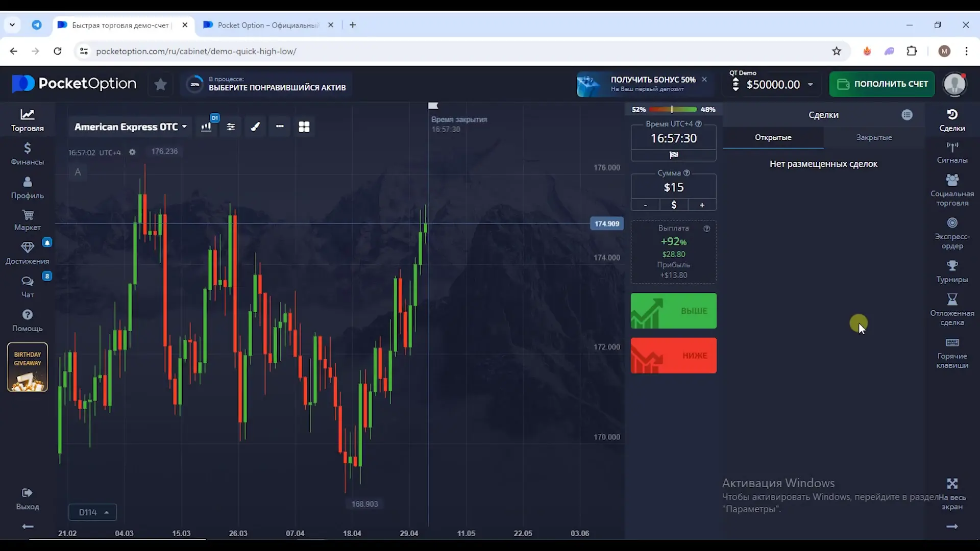The image size is (980, 551).
Task: Expand the American Express OTC asset dropdown
Action: click(131, 127)
